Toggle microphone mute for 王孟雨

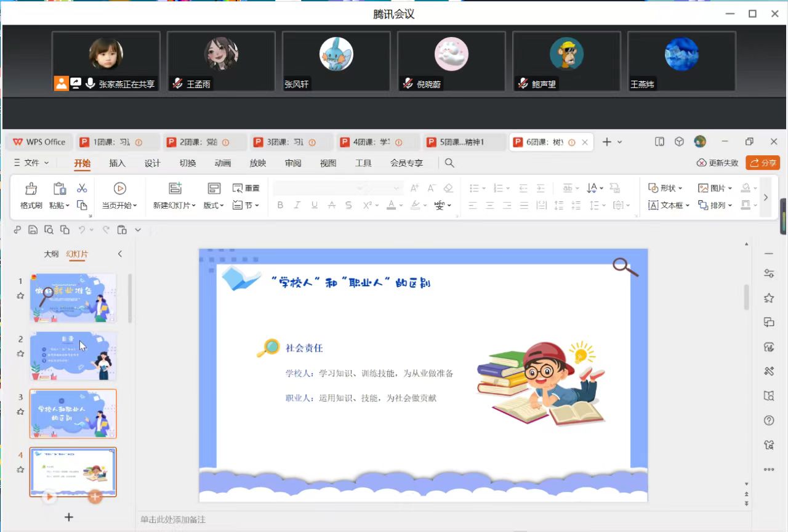tap(178, 84)
